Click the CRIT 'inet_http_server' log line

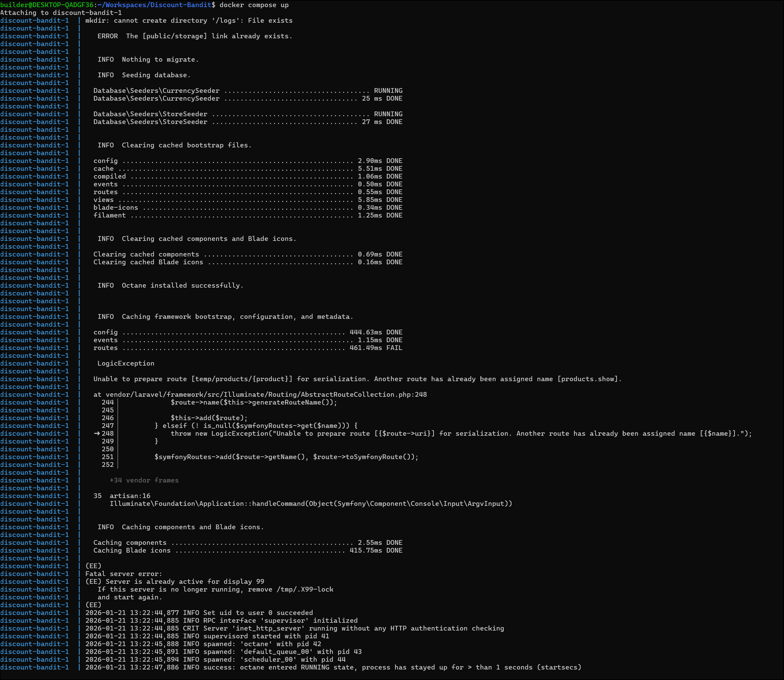pyautogui.click(x=294, y=628)
